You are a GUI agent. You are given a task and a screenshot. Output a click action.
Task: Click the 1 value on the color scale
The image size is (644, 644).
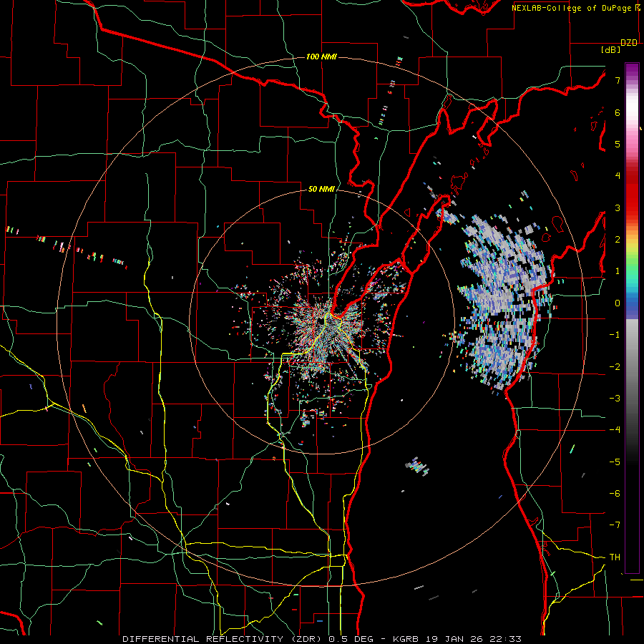point(618,271)
